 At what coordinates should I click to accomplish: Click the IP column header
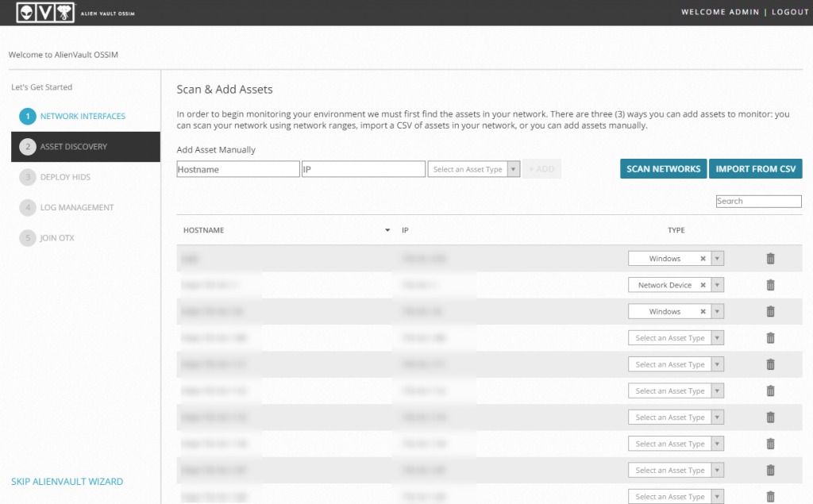point(405,230)
